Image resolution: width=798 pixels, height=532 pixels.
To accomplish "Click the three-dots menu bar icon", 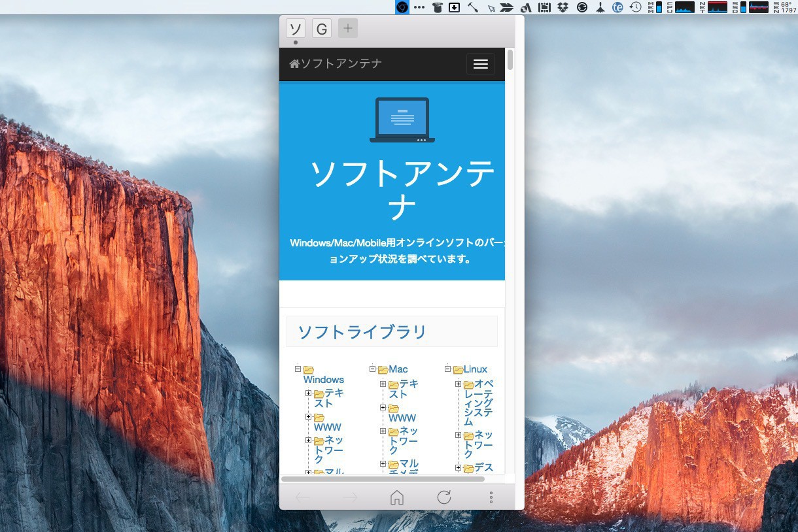I will click(420, 7).
